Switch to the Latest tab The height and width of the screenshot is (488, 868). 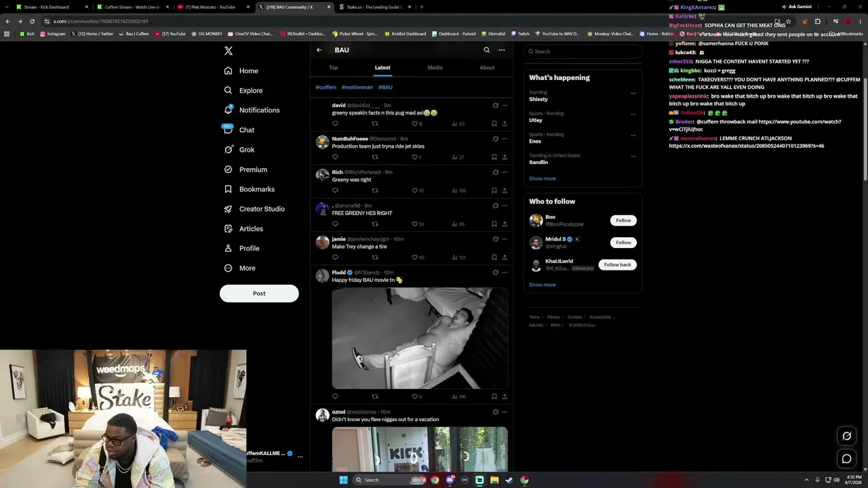tap(382, 68)
